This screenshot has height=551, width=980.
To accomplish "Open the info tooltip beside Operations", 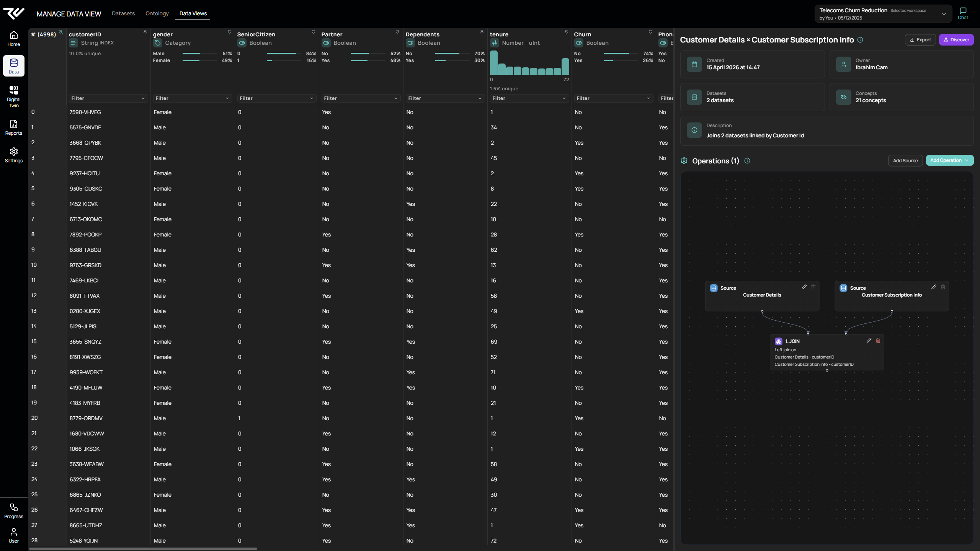I will click(748, 161).
